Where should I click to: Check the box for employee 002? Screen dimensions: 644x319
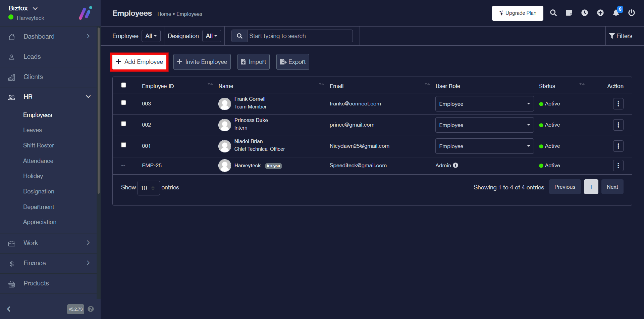click(123, 124)
